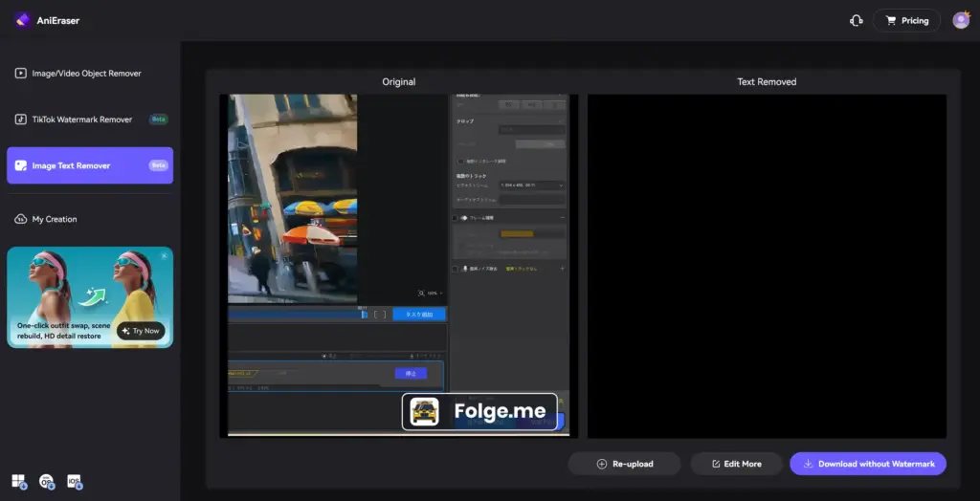
Task: Open TikTok Watermark Remover
Action: tap(90, 120)
